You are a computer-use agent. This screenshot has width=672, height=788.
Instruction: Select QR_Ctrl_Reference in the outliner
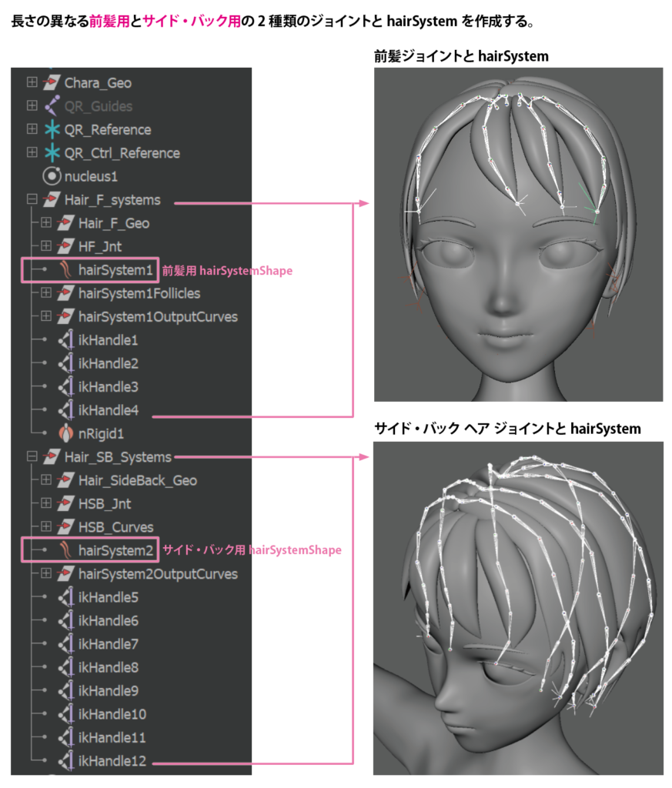122,153
